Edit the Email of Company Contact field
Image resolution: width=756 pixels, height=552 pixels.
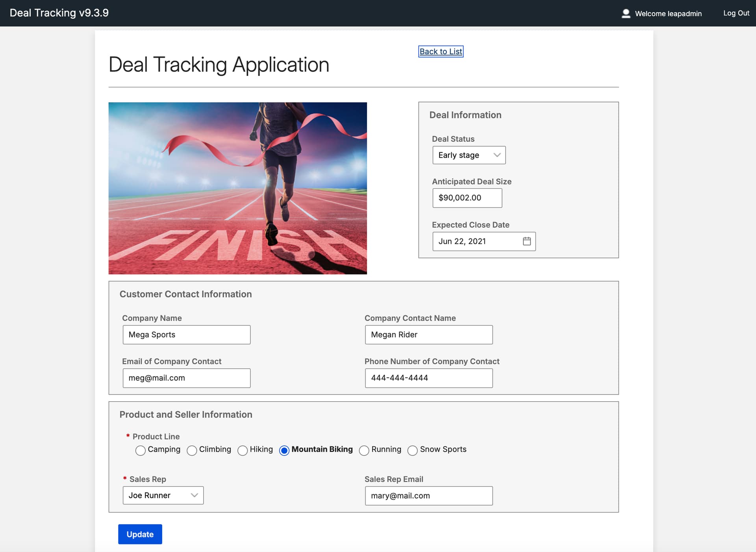click(187, 378)
